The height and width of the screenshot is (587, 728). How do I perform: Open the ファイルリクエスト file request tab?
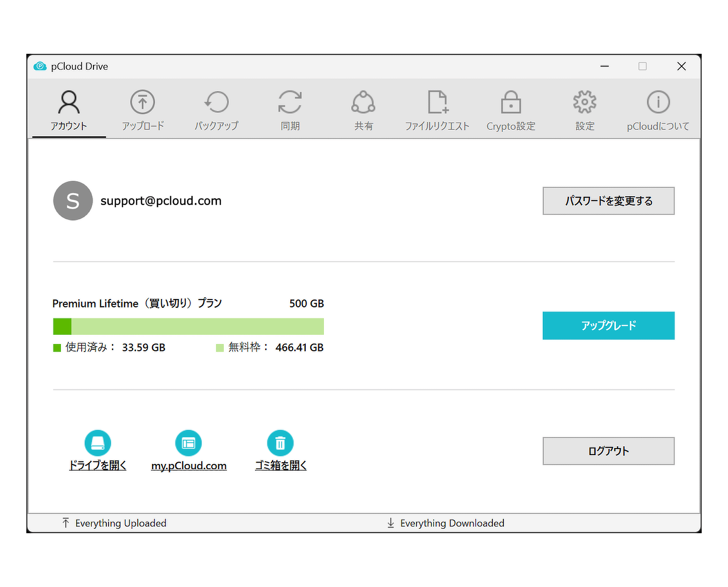pos(437,110)
